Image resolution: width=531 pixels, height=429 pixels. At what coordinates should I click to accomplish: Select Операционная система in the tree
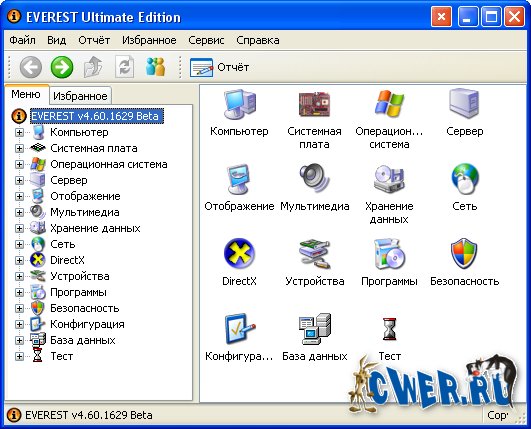[109, 164]
